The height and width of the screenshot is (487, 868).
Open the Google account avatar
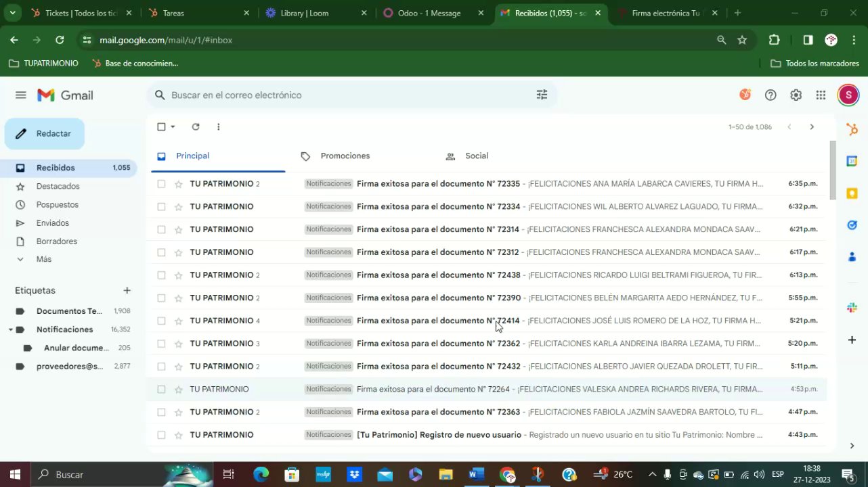click(848, 95)
